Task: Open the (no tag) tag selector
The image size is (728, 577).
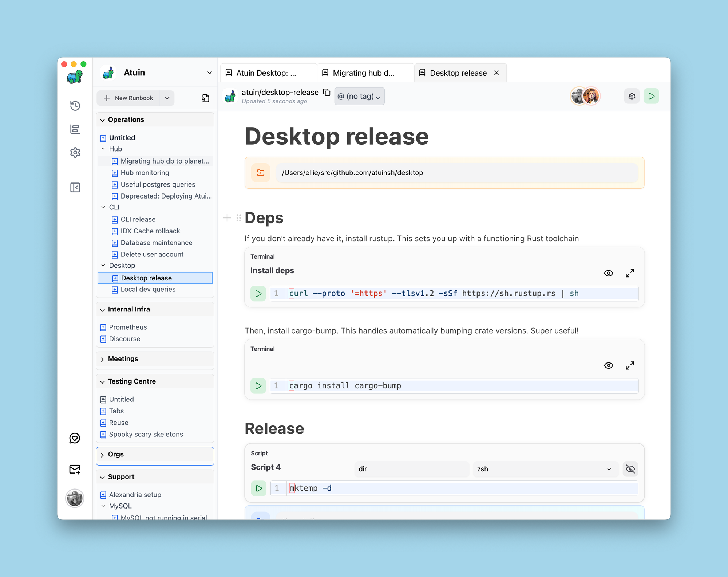Action: (359, 96)
